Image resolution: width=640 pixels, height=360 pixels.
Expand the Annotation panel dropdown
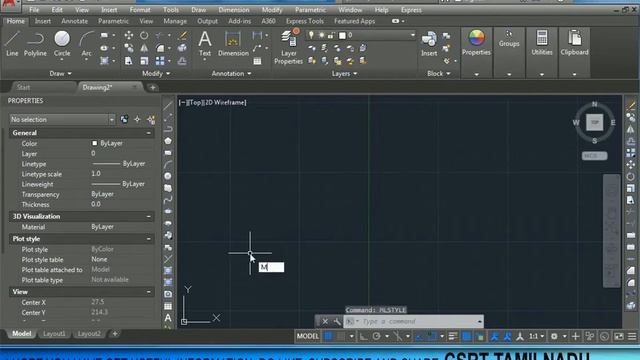click(x=231, y=73)
